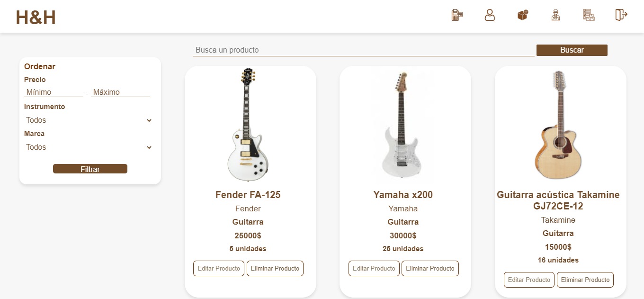Go home via the H&H logo
The image size is (644, 299).
(36, 18)
